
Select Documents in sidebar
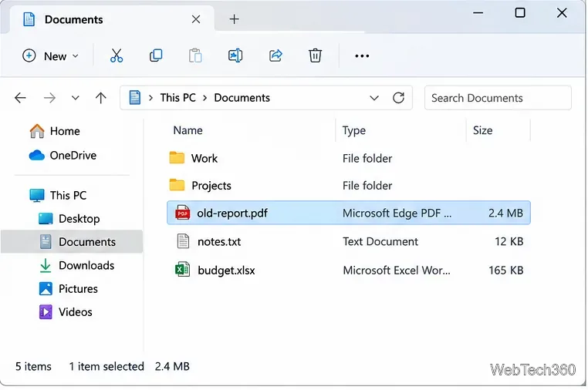pos(72,242)
